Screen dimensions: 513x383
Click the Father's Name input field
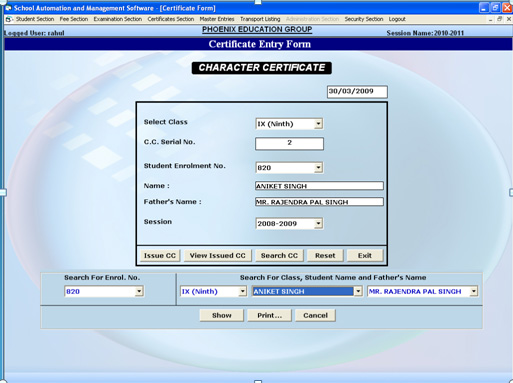[x=319, y=202]
